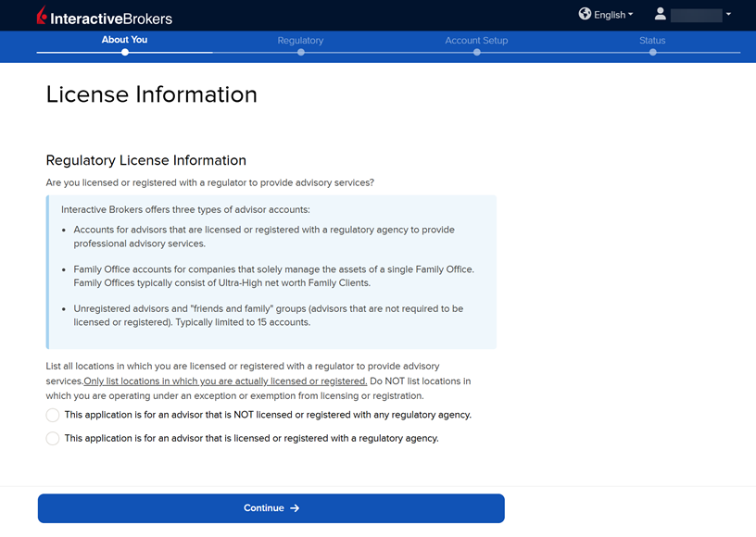756x537 pixels.
Task: Open the Account Setup step tab
Action: point(476,41)
